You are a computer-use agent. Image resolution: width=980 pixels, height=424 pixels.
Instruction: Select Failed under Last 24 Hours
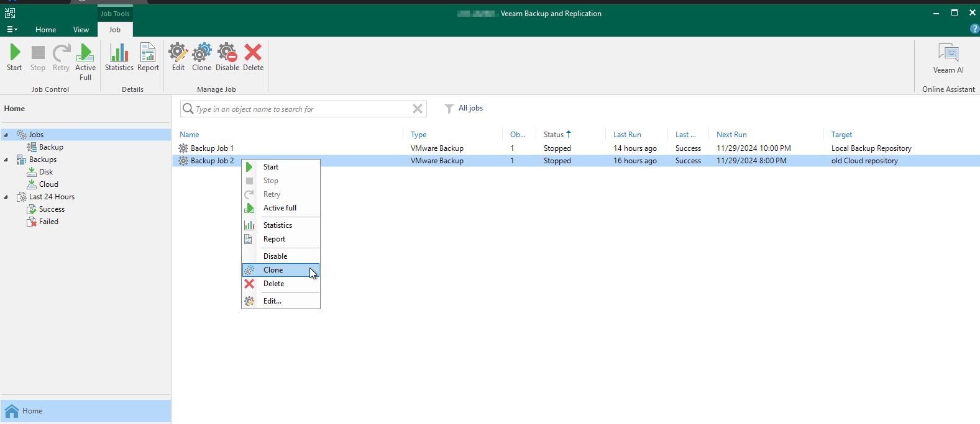[48, 222]
